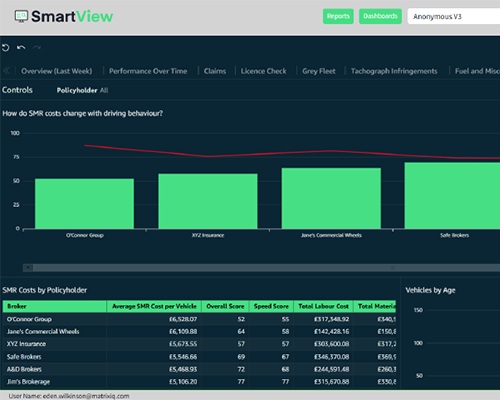Click the undo arrow icon
This screenshot has height=400, width=500.
(x=21, y=48)
